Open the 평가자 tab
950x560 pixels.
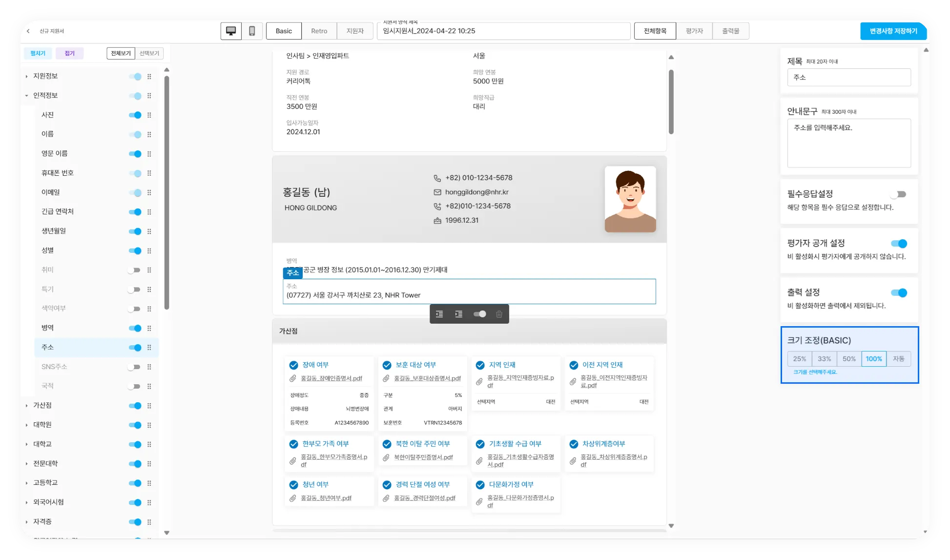point(694,31)
